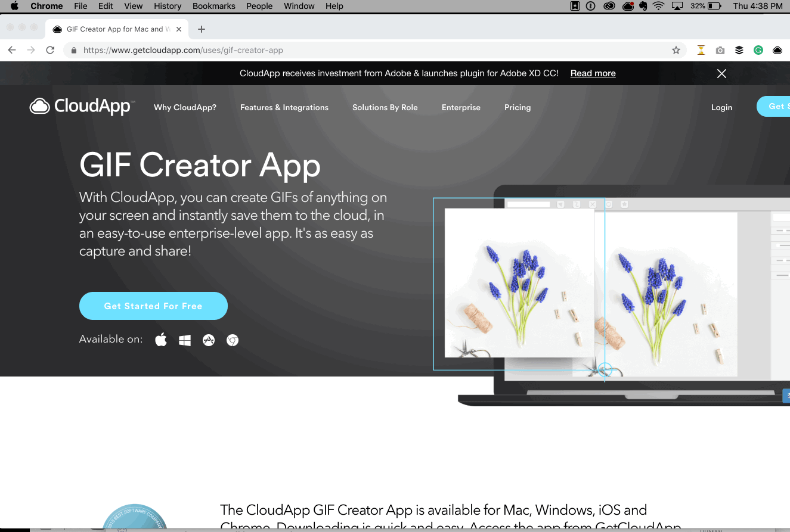The image size is (790, 532).
Task: Open the Grammarly extension icon
Action: point(758,50)
